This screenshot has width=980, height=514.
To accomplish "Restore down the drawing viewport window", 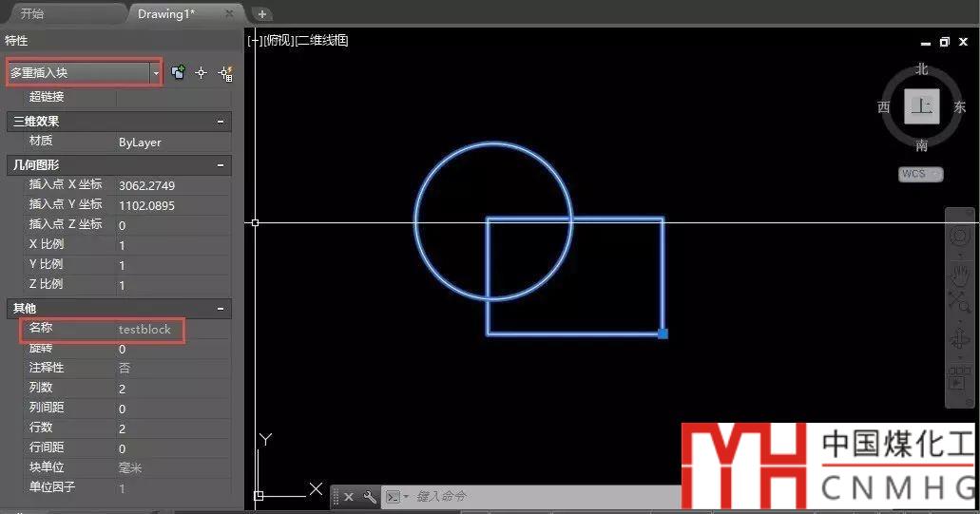I will click(x=945, y=42).
